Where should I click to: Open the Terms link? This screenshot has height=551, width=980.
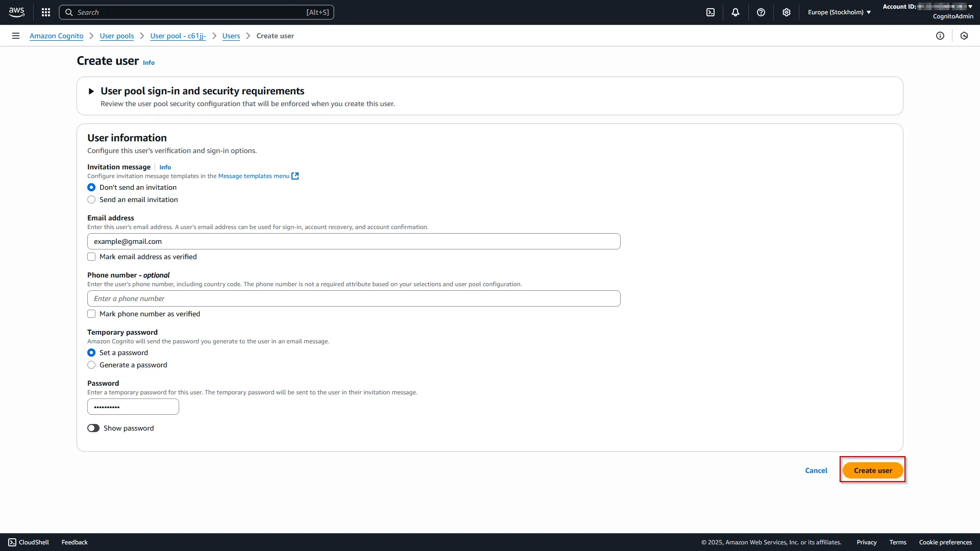pyautogui.click(x=898, y=542)
